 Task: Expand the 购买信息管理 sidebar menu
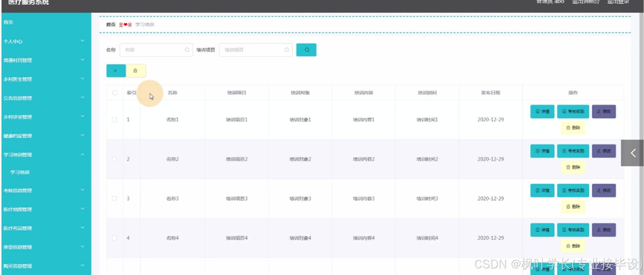[46, 266]
